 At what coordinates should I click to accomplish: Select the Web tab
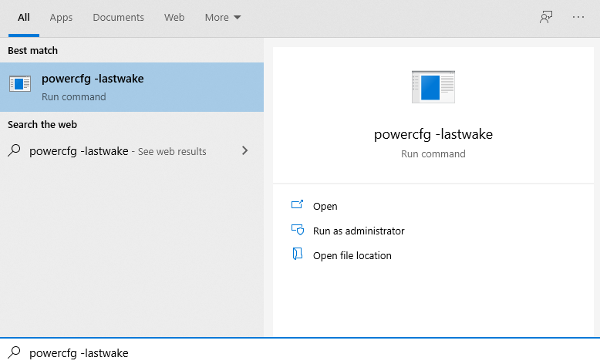[174, 17]
